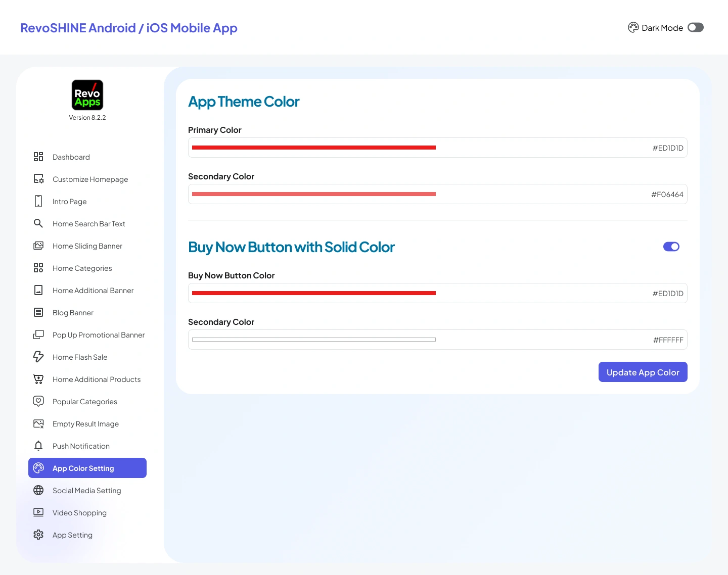Open App Setting in sidebar
728x575 pixels.
pos(87,535)
